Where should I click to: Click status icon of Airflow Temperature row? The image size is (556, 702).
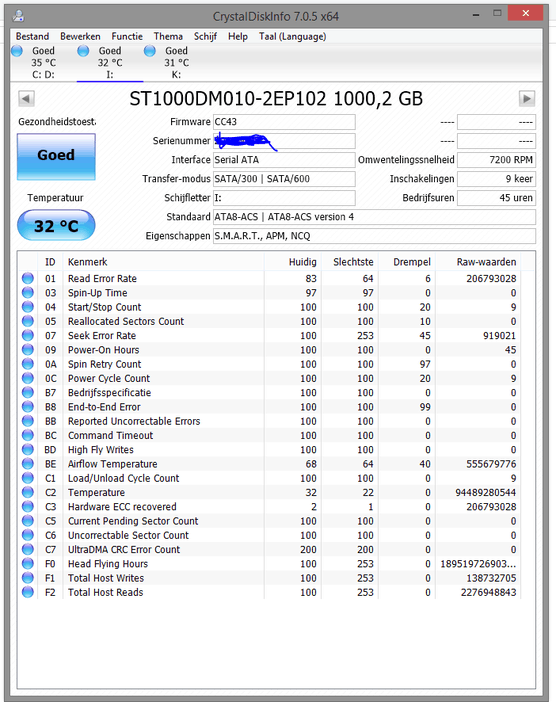point(28,464)
